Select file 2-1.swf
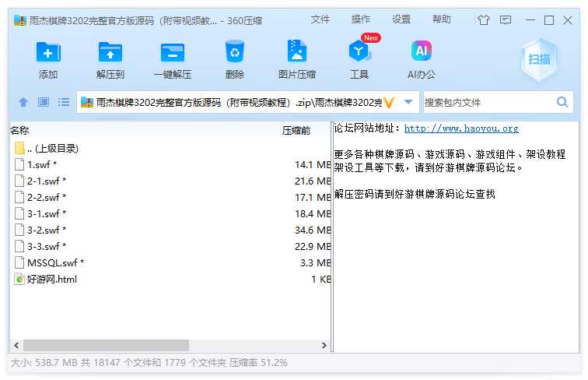 click(x=47, y=181)
